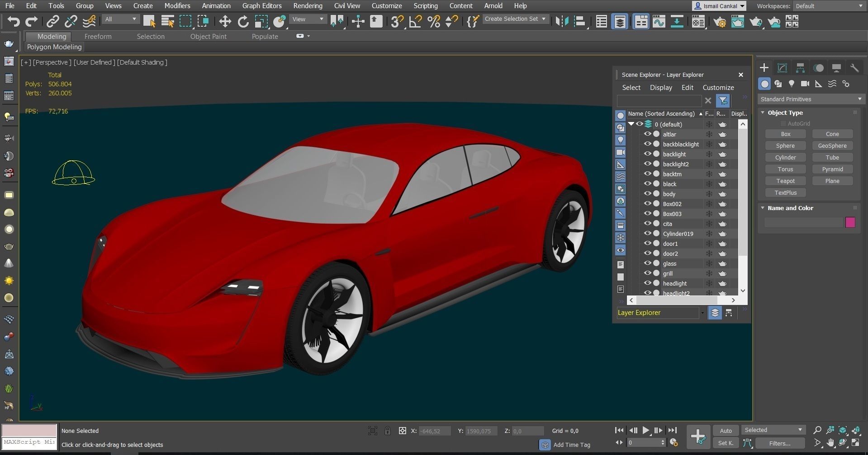Enable the AutoGrid checkbox
Image resolution: width=868 pixels, height=455 pixels.
click(783, 123)
